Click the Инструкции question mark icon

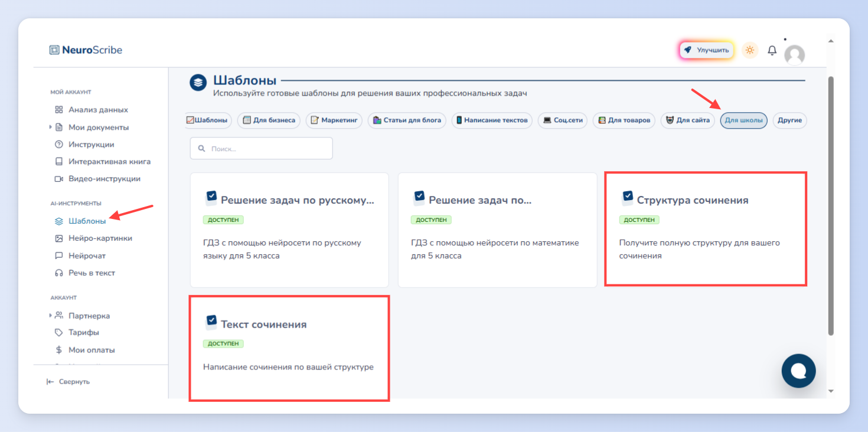tap(58, 144)
